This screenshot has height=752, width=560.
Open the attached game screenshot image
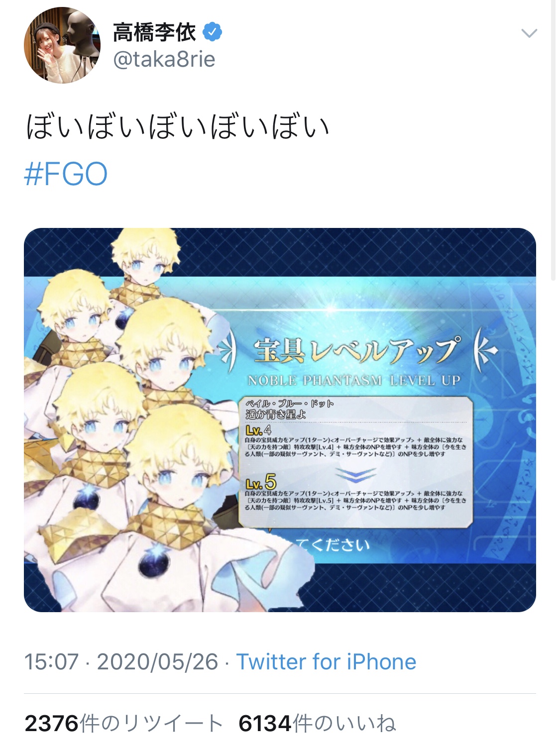point(280,420)
